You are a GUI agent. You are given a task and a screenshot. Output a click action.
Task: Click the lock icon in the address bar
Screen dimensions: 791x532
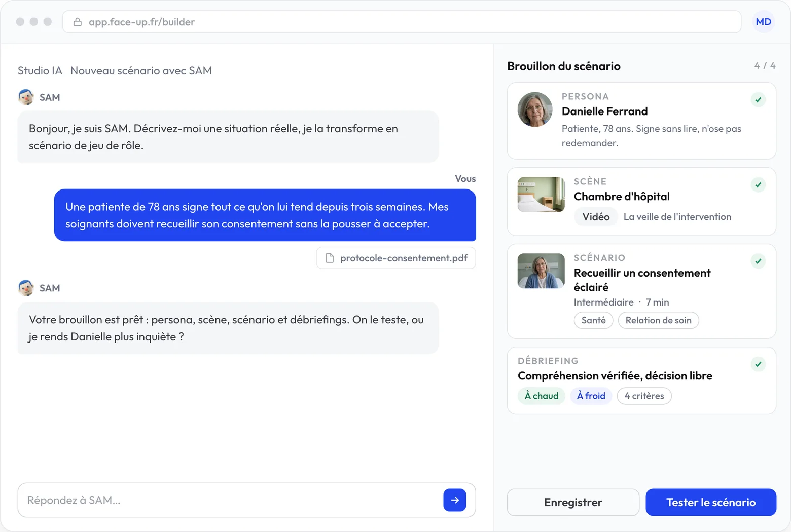pyautogui.click(x=78, y=22)
